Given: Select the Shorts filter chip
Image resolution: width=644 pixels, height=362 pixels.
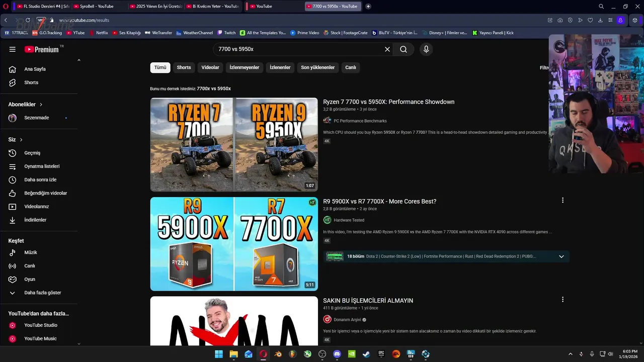Looking at the screenshot, I should pyautogui.click(x=184, y=67).
